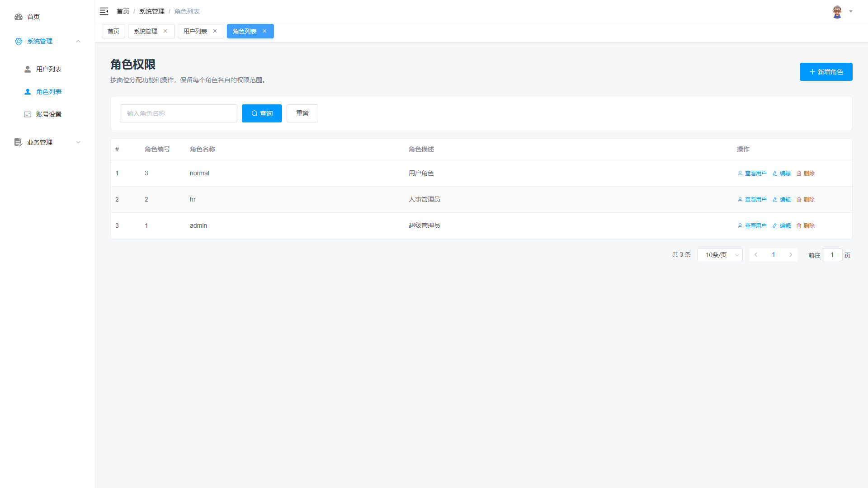868x488 pixels.
Task: Expand the 业务管理 sidebar menu chevron
Action: click(x=78, y=142)
